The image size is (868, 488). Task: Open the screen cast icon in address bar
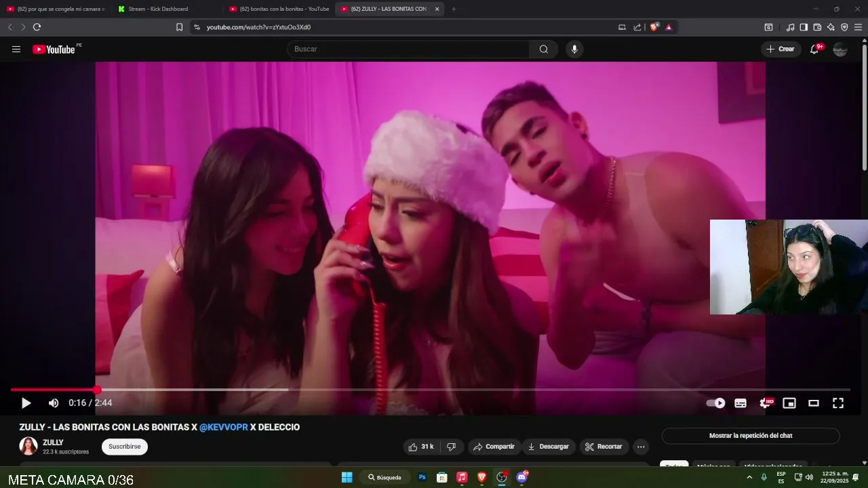622,27
